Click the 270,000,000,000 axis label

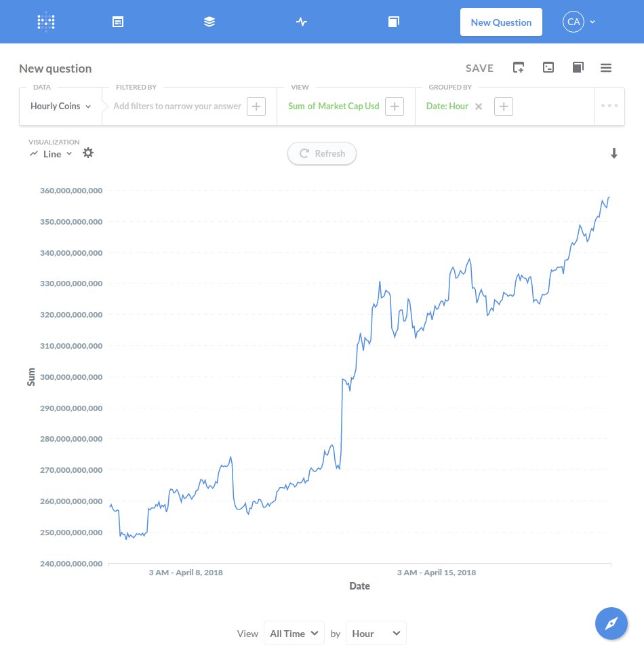[71, 470]
